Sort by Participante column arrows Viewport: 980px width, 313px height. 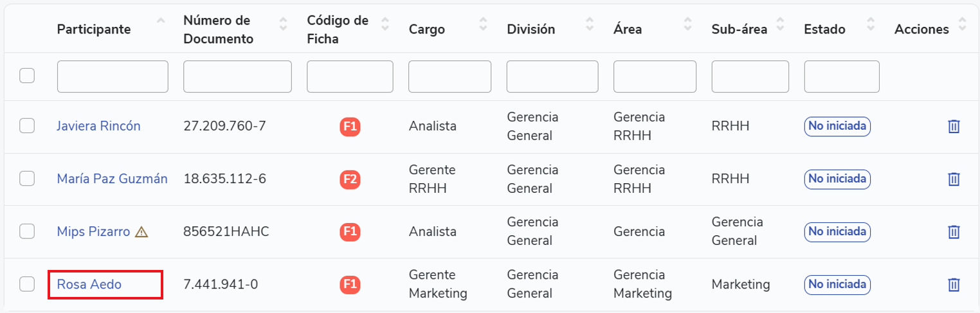pyautogui.click(x=160, y=24)
